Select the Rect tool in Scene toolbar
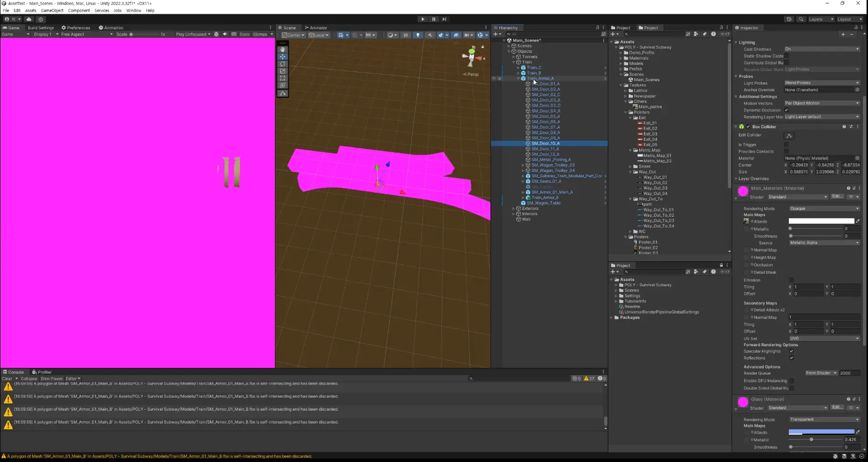Image resolution: width=868 pixels, height=462 pixels. (x=283, y=78)
